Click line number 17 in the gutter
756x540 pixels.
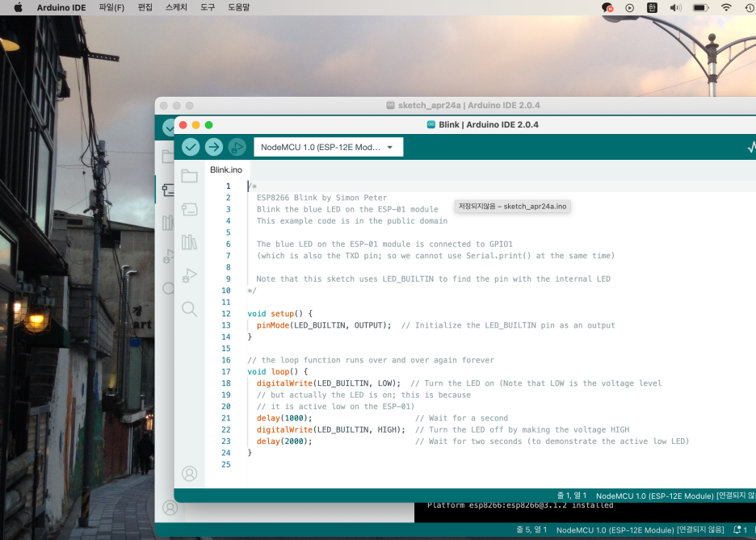coord(225,371)
